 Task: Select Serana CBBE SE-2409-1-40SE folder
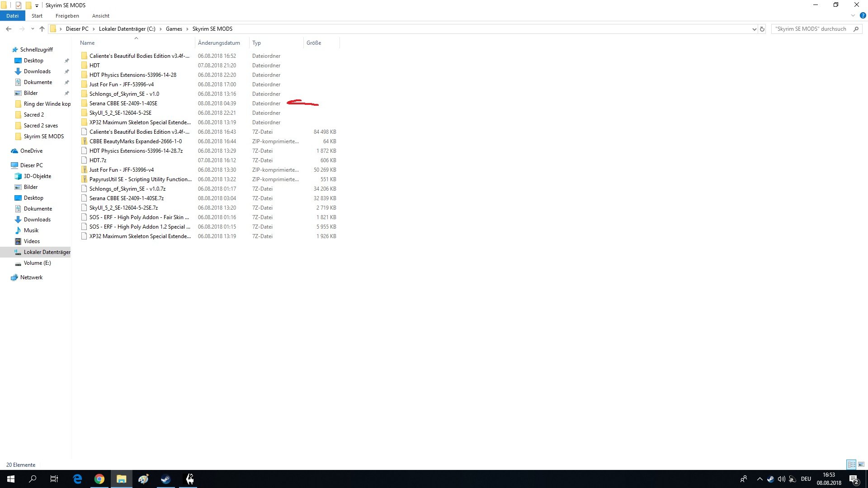pyautogui.click(x=123, y=103)
